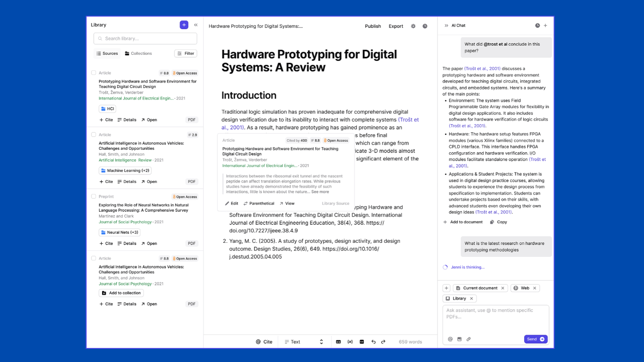The image size is (644, 362).
Task: Remove the Current document context chip
Action: click(x=502, y=288)
